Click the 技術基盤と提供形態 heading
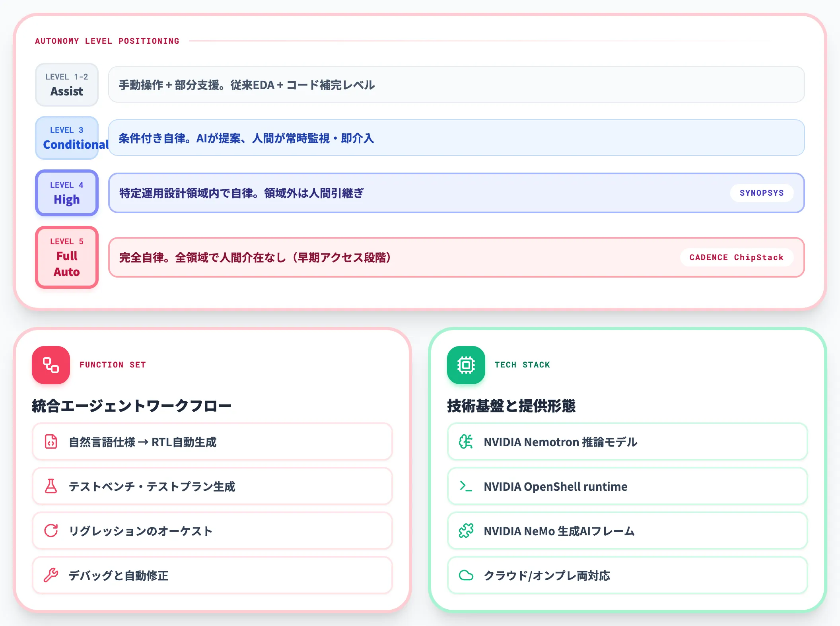840x626 pixels. (x=511, y=406)
